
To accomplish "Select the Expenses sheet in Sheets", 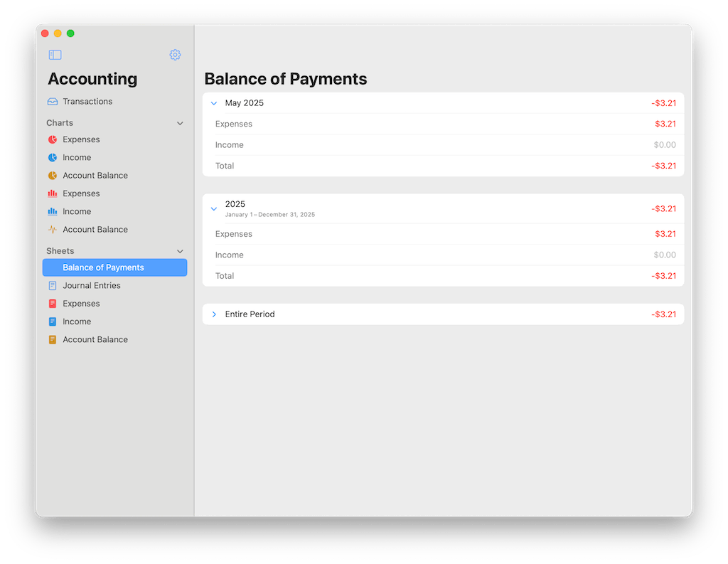I will pos(81,304).
